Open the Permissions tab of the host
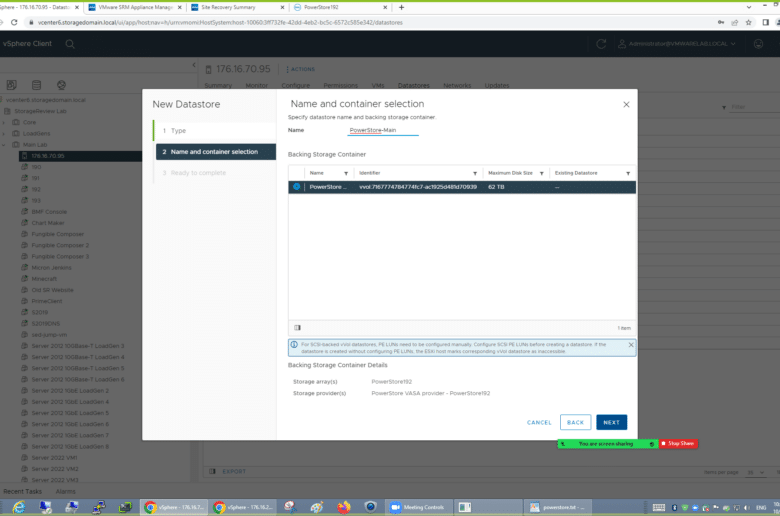Viewport: 780px width, 516px height. 340,86
